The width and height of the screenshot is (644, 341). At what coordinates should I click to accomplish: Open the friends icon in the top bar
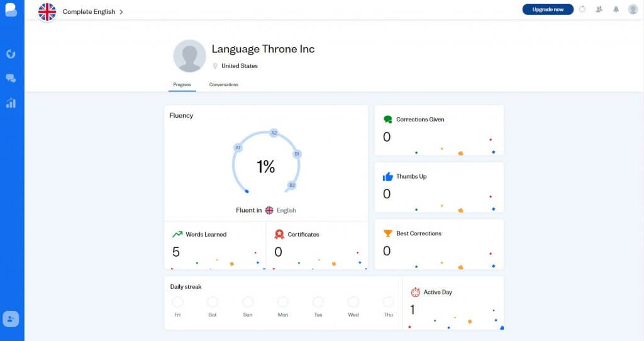coord(599,9)
